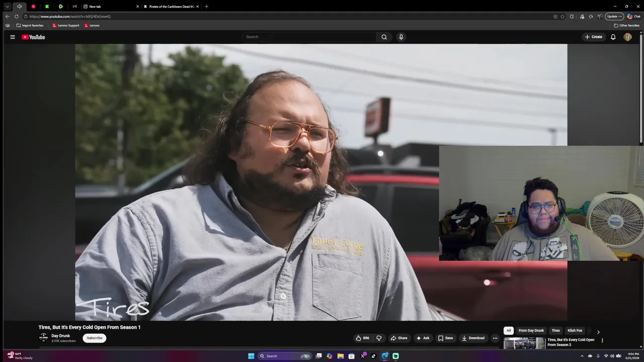Open more actions under the video
This screenshot has width=644, height=362.
coord(495,338)
